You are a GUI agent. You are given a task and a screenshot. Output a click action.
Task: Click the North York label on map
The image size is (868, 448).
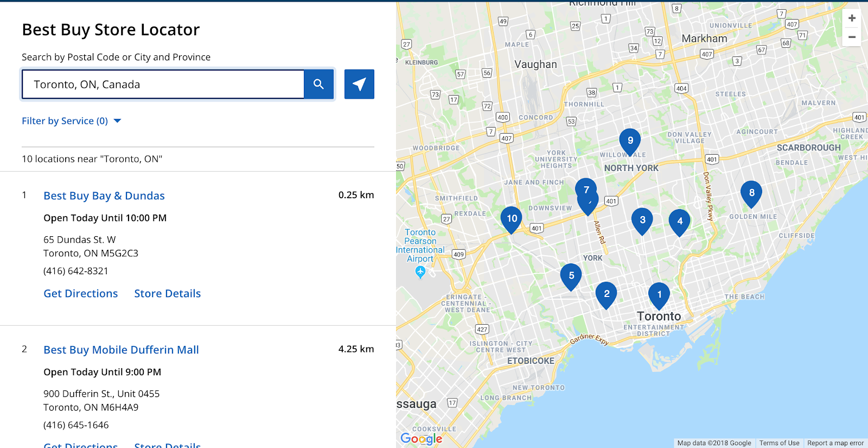631,168
